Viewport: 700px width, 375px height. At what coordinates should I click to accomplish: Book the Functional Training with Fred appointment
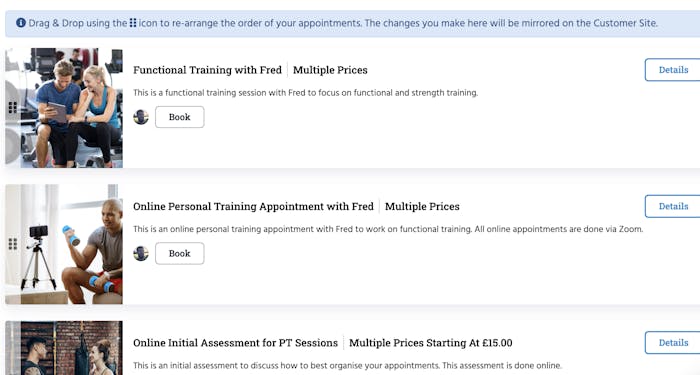(x=179, y=117)
